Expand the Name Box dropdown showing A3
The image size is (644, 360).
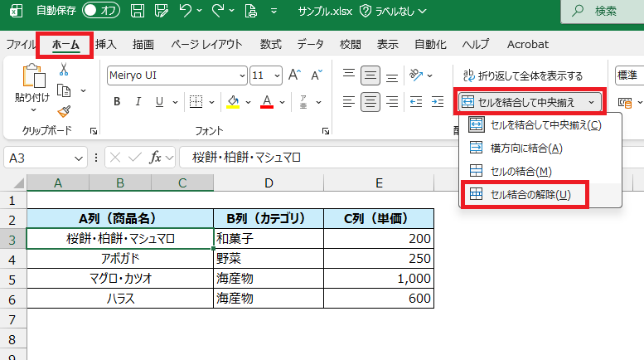click(80, 158)
